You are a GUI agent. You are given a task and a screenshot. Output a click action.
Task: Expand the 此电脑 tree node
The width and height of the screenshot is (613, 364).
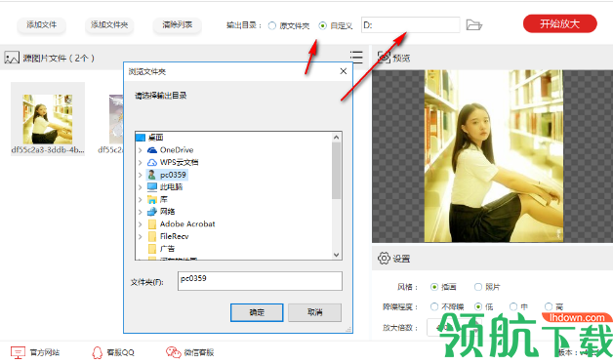(140, 187)
